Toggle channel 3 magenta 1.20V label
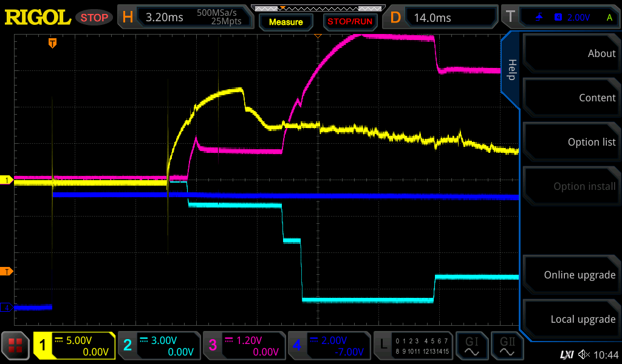The image size is (622, 364). [x=243, y=346]
